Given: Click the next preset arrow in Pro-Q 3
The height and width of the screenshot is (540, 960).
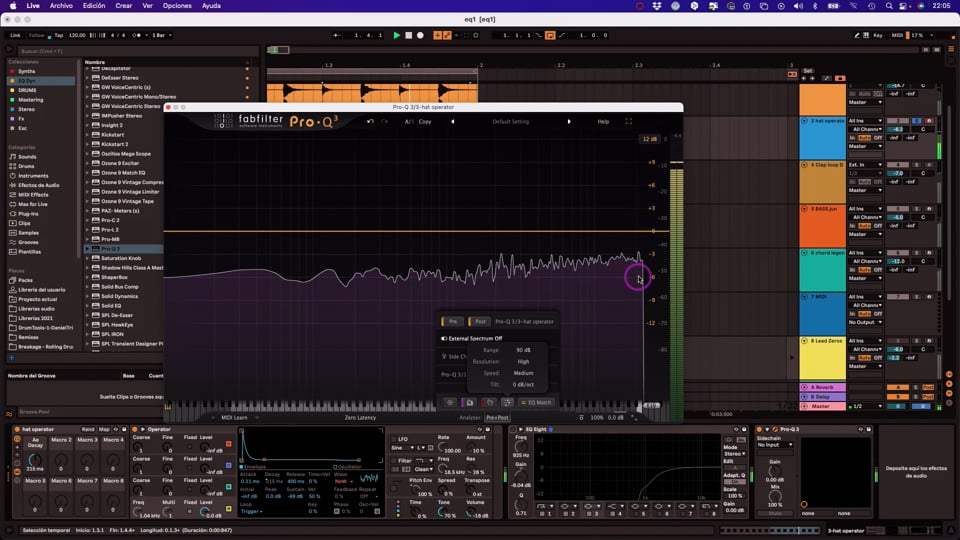Looking at the screenshot, I should tap(569, 121).
